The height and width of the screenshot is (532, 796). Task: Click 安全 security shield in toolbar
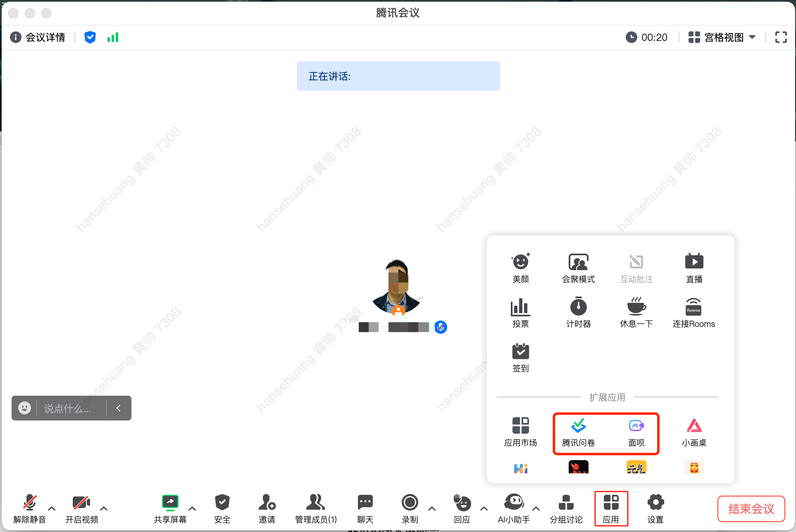222,509
